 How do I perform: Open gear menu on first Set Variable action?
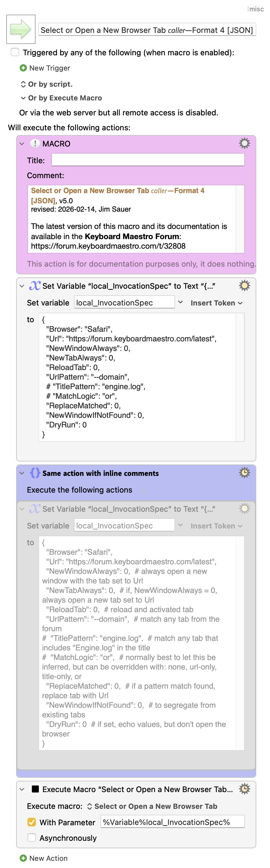(244, 285)
